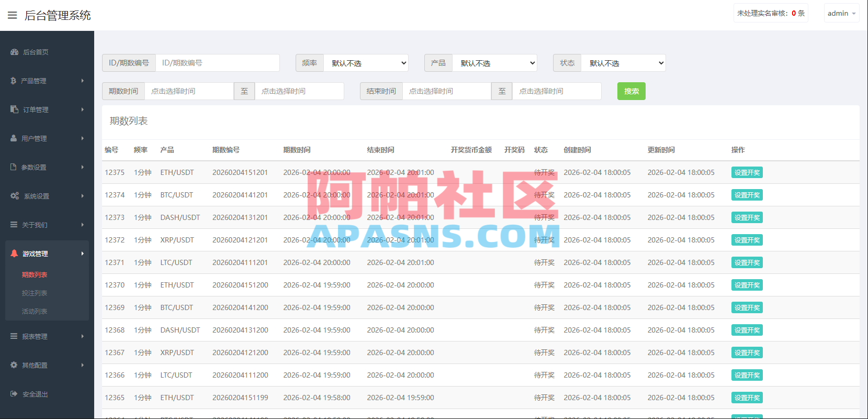Click the file icon beside 参数设置
This screenshot has width=868, height=419.
click(x=14, y=167)
